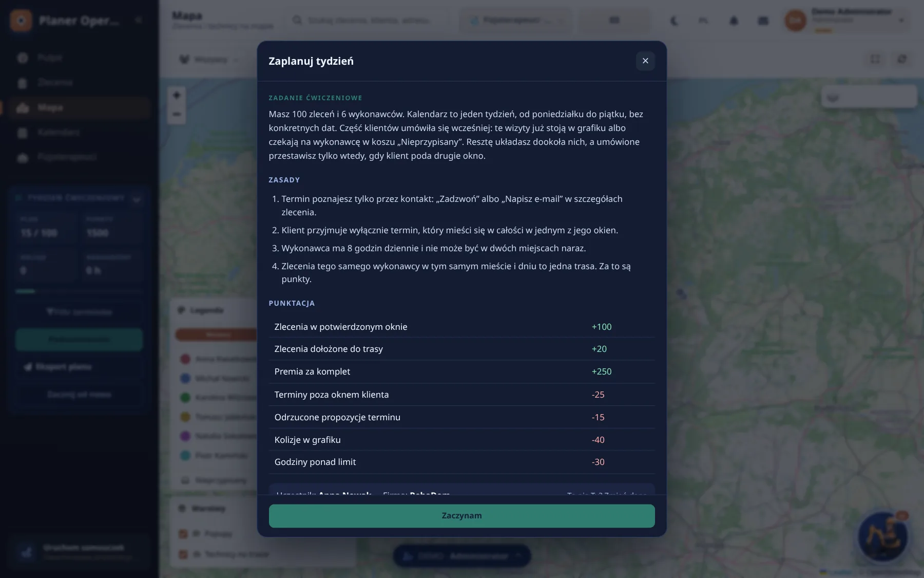Click the PUNKTACJA section heading
Screen dimensions: 924x578
point(292,303)
